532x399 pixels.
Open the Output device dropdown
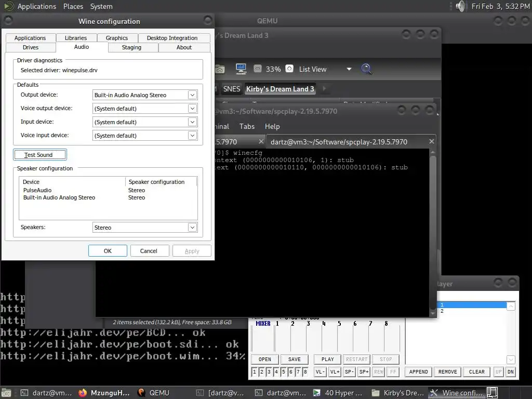(x=192, y=95)
